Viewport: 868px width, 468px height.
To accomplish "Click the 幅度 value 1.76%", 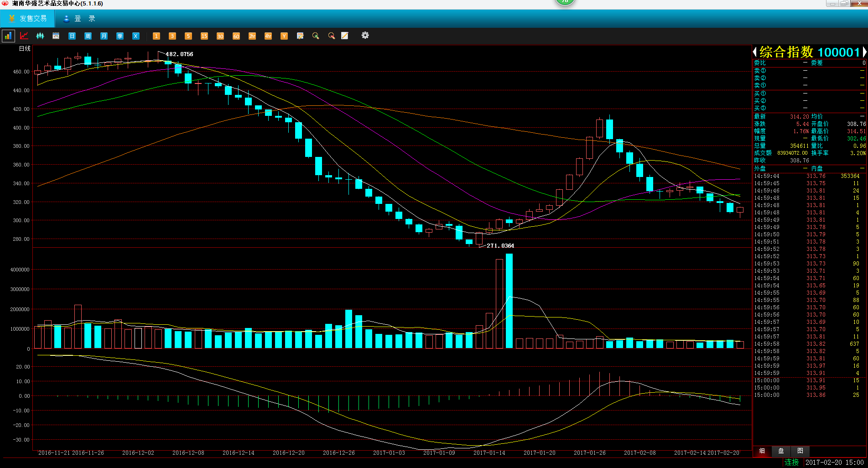I will 801,131.
